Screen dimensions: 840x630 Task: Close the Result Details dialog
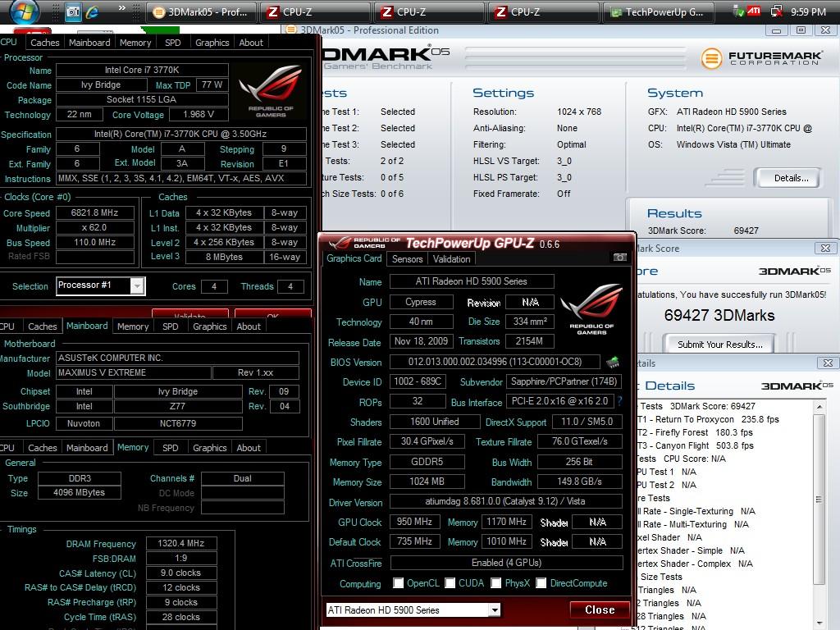point(827,363)
